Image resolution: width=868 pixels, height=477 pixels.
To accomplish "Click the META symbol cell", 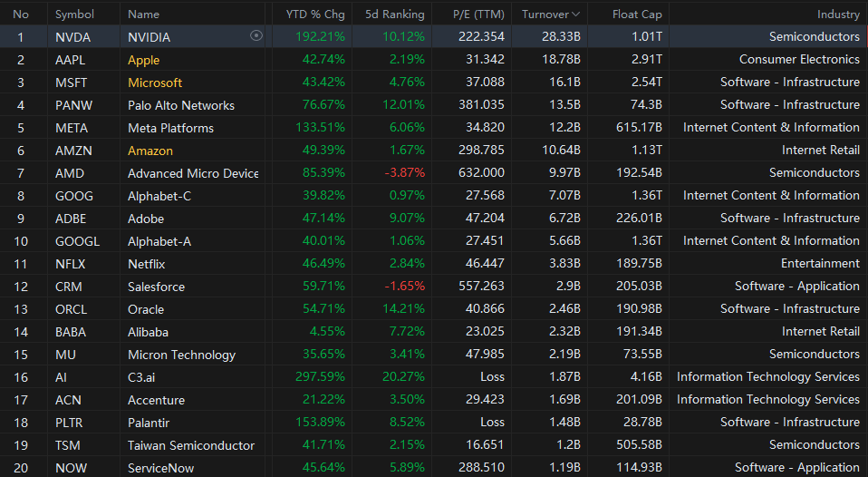I will (72, 128).
